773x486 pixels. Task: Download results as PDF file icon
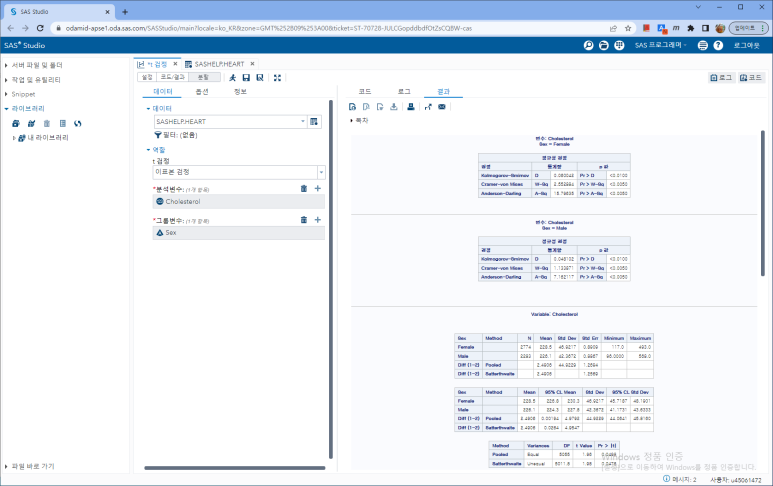(366, 106)
